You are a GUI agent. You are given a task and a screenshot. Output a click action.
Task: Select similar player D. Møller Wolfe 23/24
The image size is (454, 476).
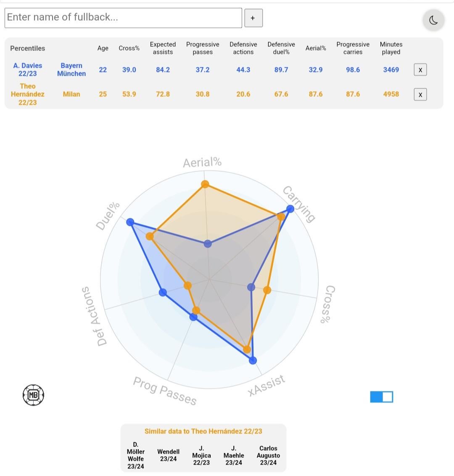pyautogui.click(x=136, y=455)
